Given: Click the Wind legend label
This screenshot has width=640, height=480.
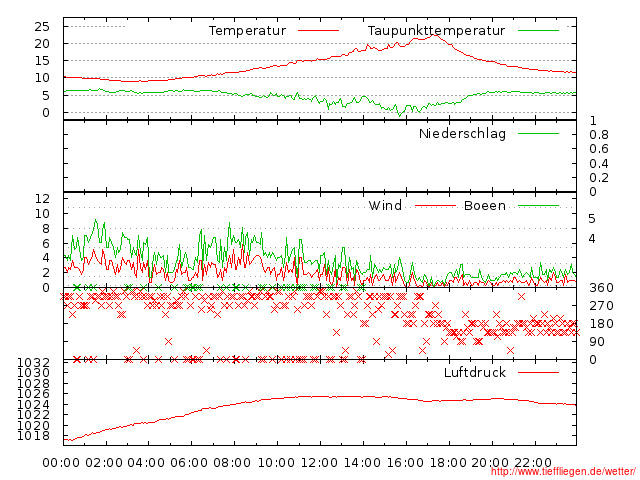Looking at the screenshot, I should coord(385,205).
